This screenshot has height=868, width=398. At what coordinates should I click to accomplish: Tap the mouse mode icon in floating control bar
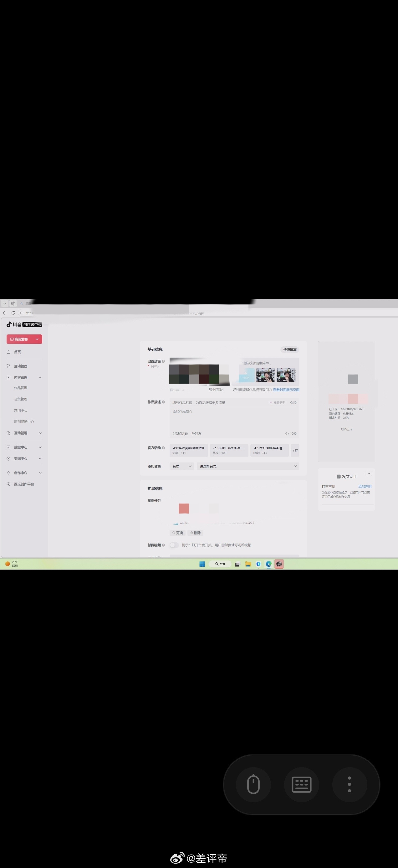[253, 785]
